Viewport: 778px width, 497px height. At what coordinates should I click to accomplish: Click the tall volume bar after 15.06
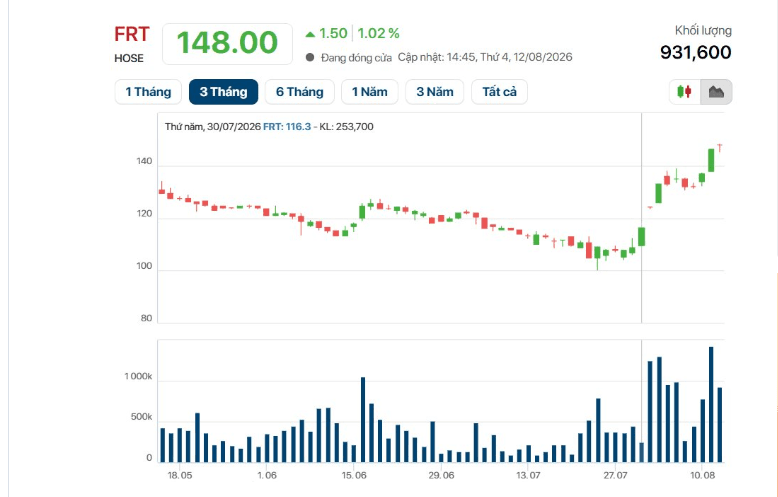coord(363,420)
